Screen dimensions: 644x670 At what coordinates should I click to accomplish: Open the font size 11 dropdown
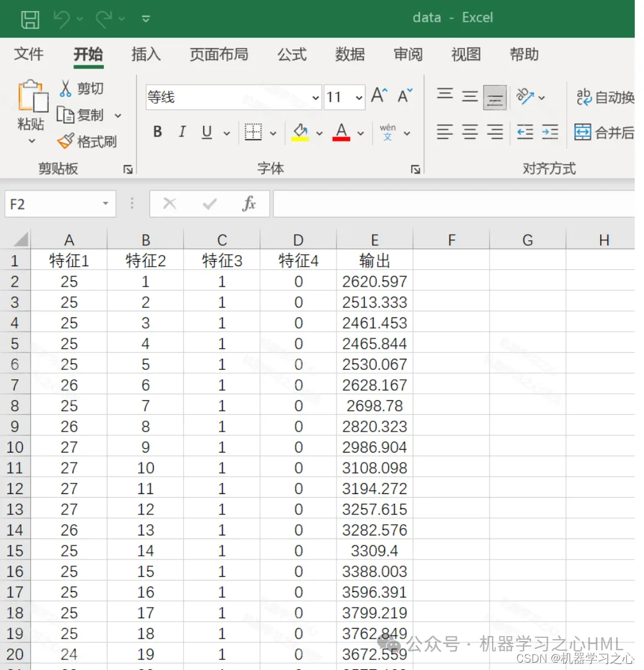click(359, 98)
